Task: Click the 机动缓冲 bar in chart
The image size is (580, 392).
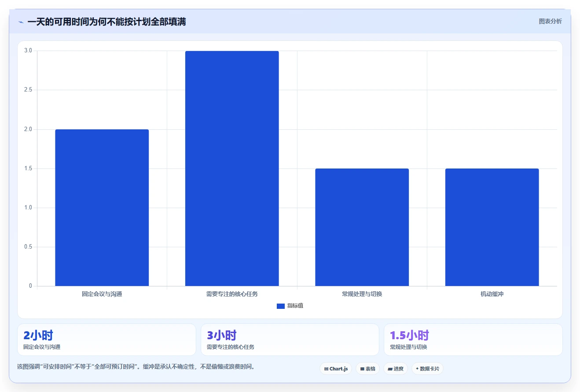Action: [492, 227]
